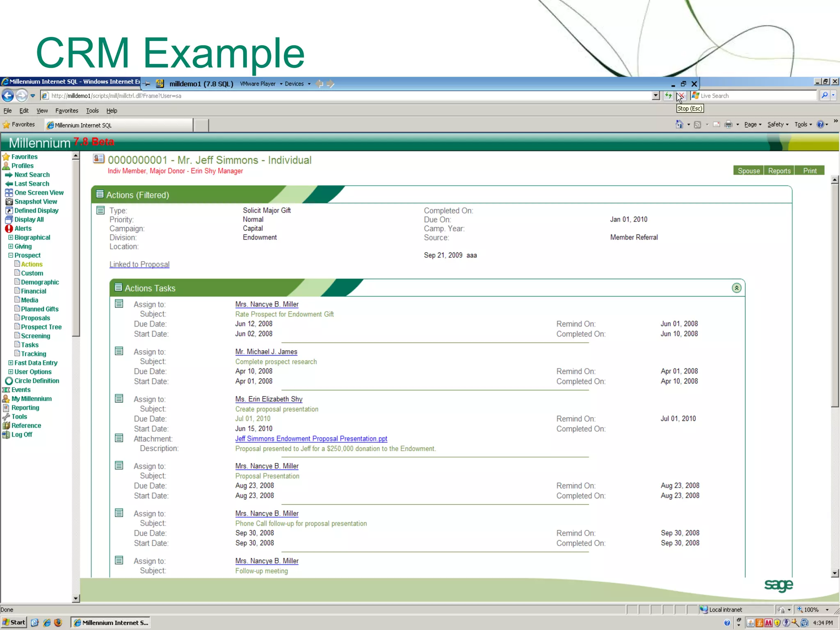This screenshot has height=630, width=840.
Task: Click the Stop loading icon
Action: coord(680,96)
